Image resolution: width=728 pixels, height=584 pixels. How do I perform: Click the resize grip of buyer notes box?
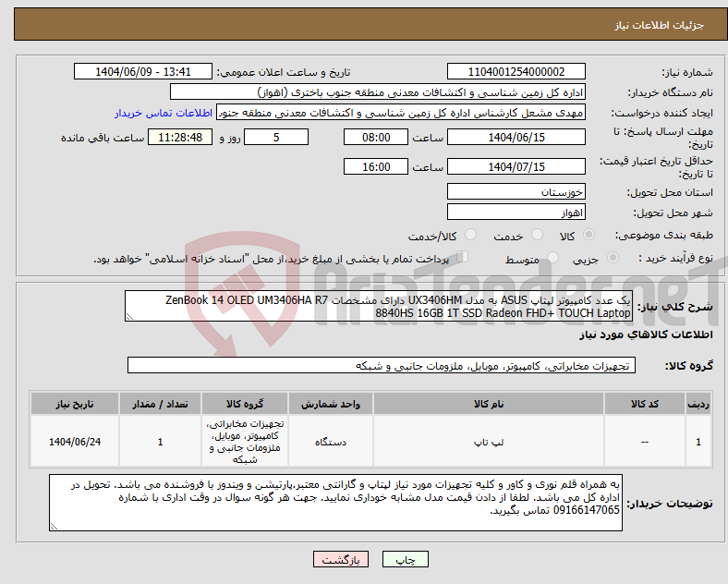(x=54, y=527)
